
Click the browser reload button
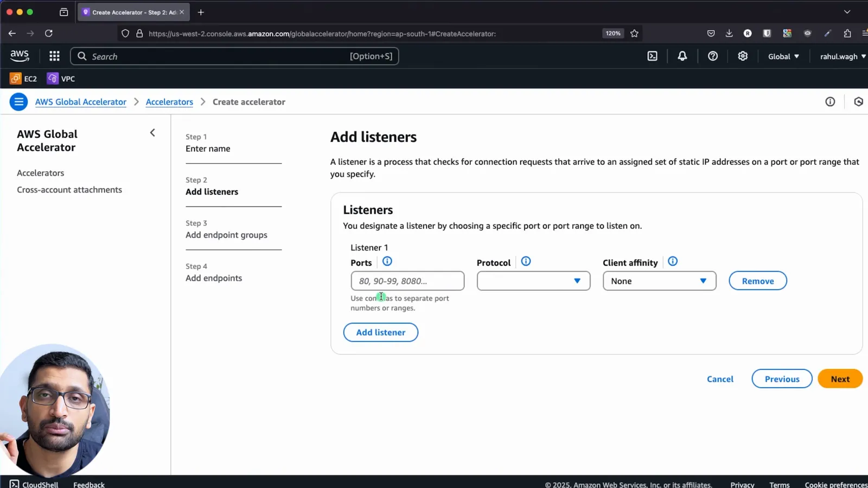[49, 33]
